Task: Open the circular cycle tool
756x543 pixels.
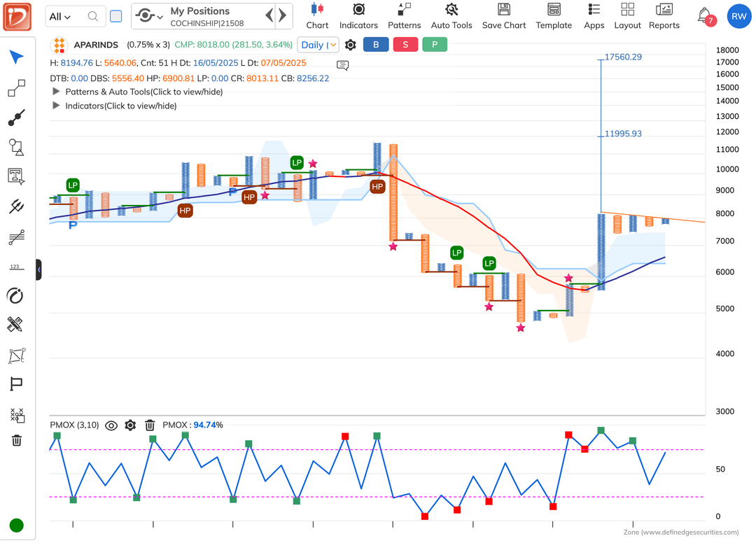Action: point(15,295)
